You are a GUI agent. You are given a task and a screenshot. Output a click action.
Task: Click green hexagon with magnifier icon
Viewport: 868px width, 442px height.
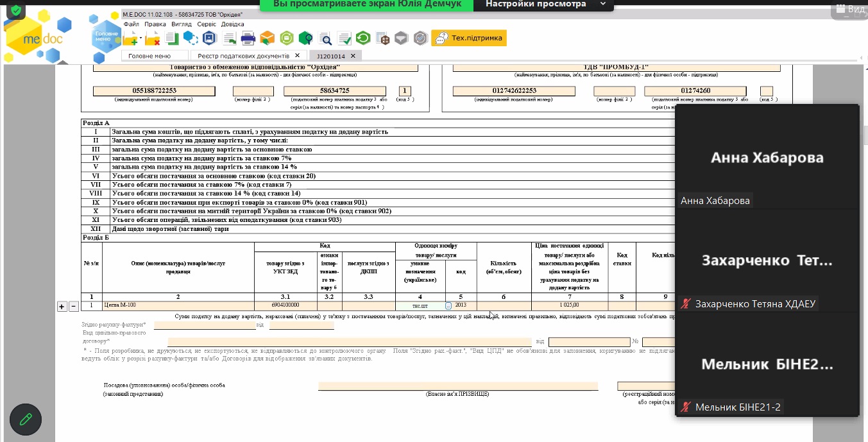[x=306, y=38]
